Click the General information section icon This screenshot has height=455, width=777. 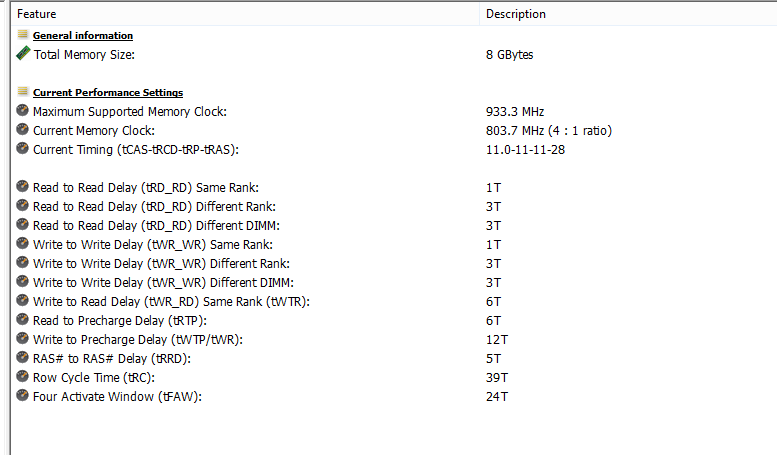coord(23,34)
